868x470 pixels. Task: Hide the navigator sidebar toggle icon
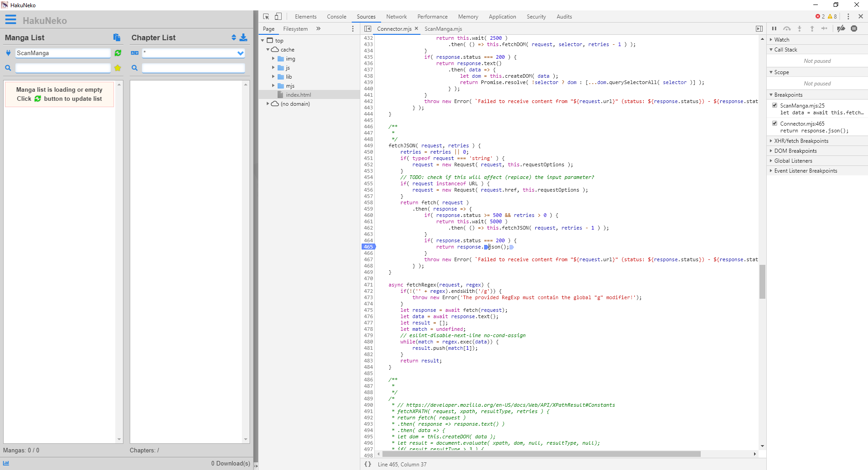click(x=368, y=28)
